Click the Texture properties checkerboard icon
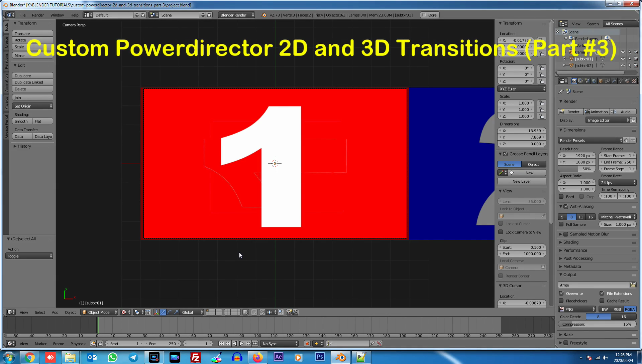The width and height of the screenshot is (642, 364). [x=634, y=81]
